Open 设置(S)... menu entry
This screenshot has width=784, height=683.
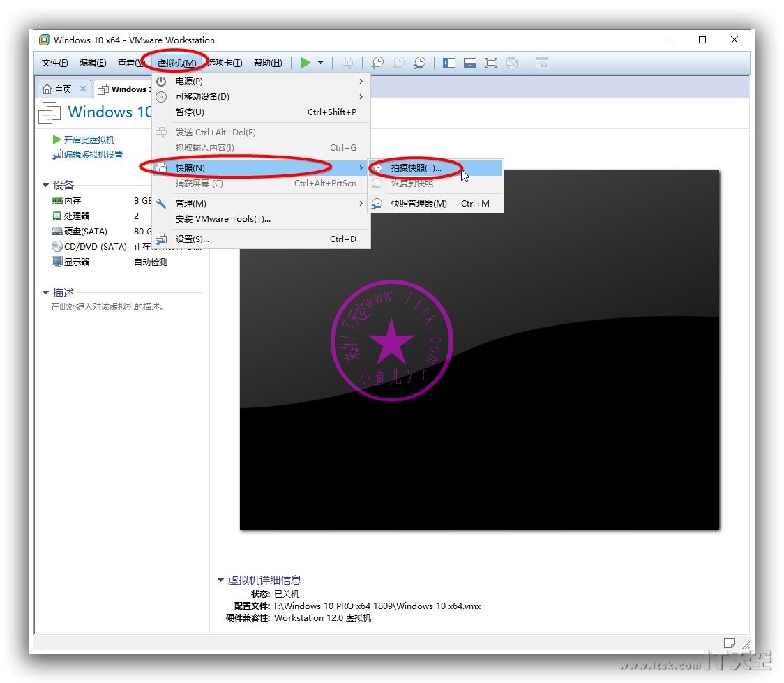[x=262, y=239]
